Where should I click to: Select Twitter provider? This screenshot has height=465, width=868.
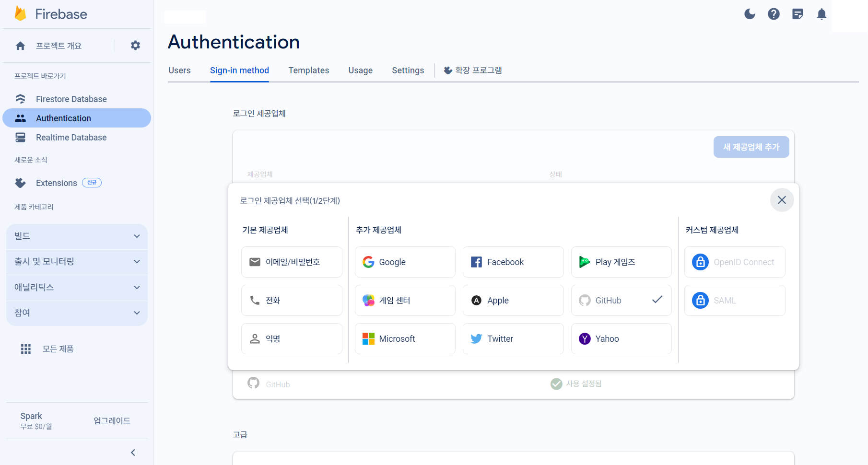513,338
